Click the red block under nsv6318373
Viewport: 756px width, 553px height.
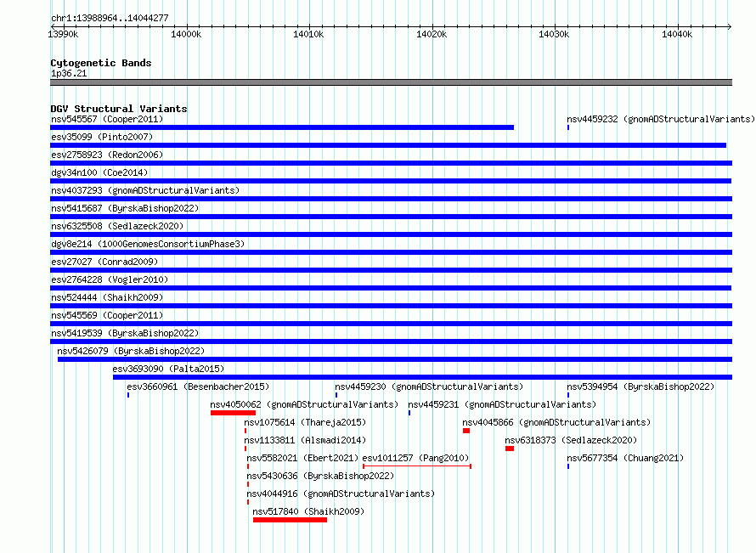click(510, 449)
